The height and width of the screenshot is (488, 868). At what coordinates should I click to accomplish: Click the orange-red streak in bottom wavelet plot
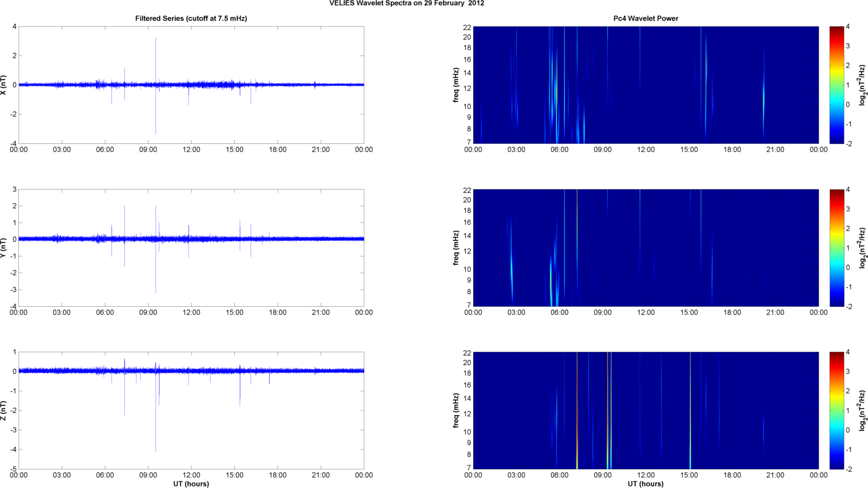click(x=607, y=411)
